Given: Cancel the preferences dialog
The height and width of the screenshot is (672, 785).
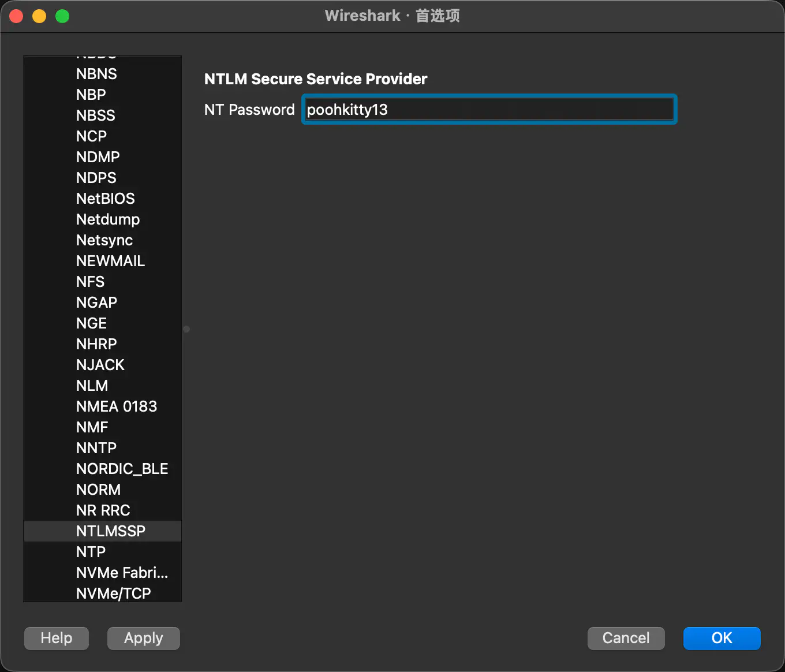Looking at the screenshot, I should pyautogui.click(x=626, y=638).
